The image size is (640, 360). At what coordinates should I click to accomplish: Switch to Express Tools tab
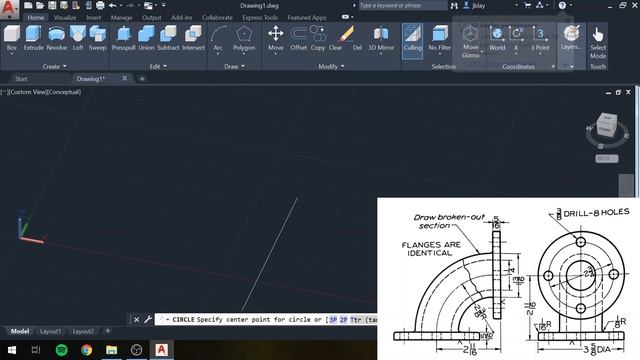pyautogui.click(x=260, y=18)
